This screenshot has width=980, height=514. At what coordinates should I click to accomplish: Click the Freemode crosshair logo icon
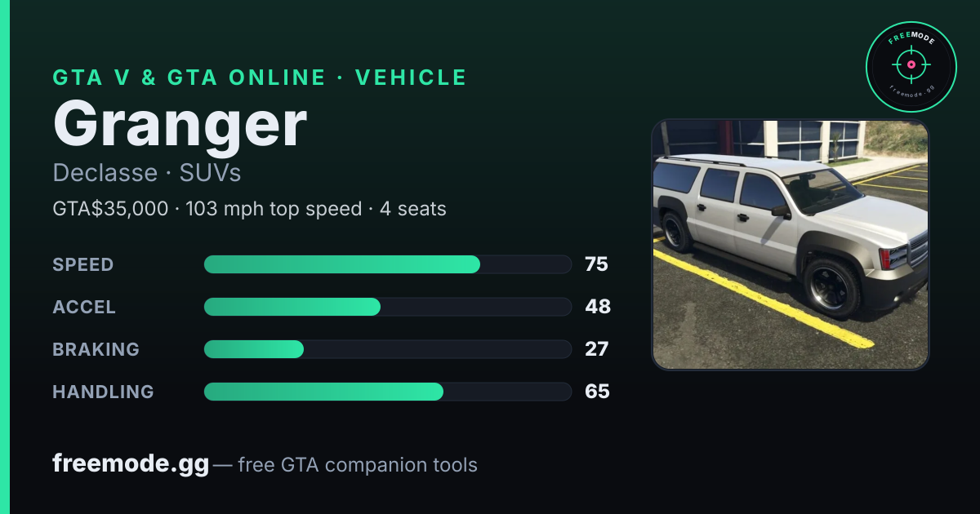tap(911, 67)
